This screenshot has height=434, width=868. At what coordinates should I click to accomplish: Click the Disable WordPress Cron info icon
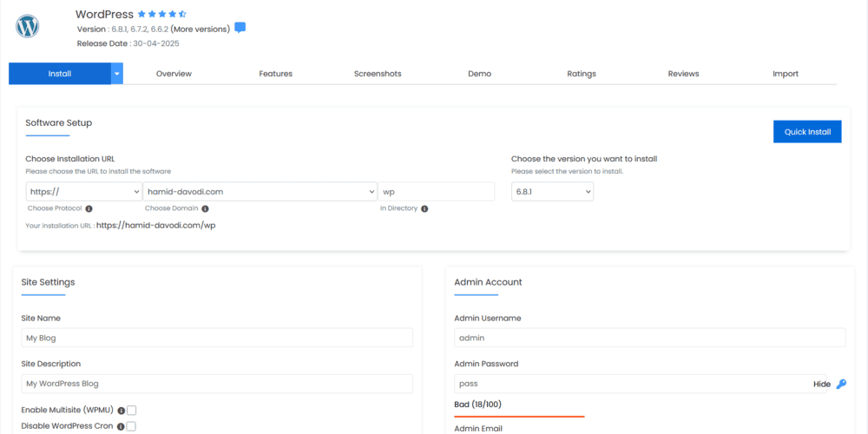point(121,427)
